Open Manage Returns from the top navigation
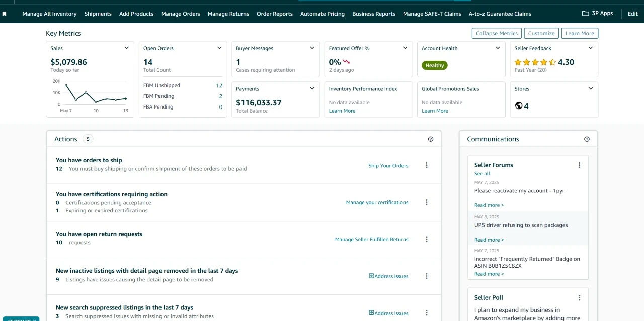The image size is (644, 321). click(228, 14)
